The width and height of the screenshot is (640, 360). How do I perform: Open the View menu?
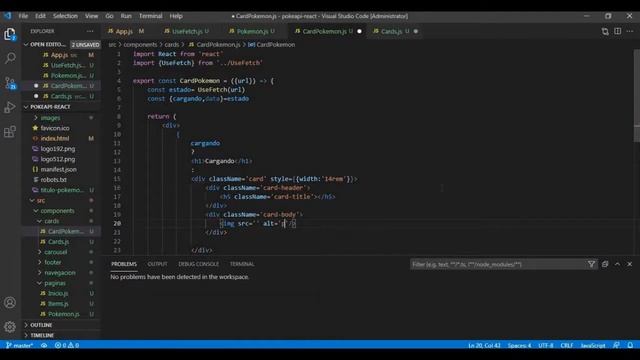(x=91, y=16)
